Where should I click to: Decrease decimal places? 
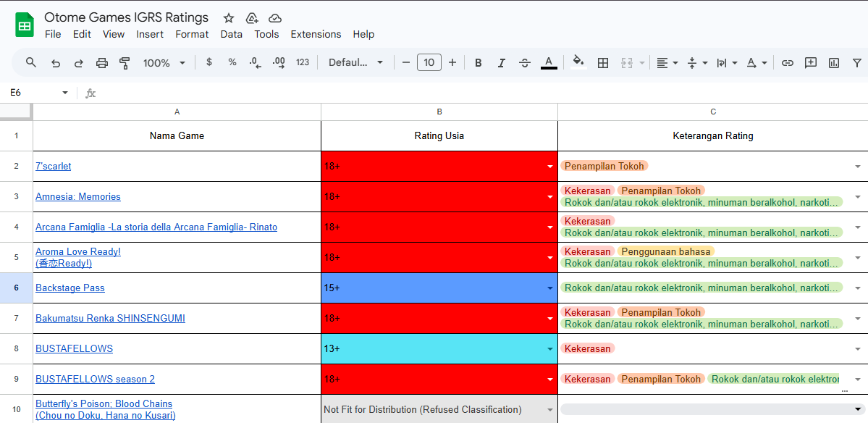(x=256, y=62)
